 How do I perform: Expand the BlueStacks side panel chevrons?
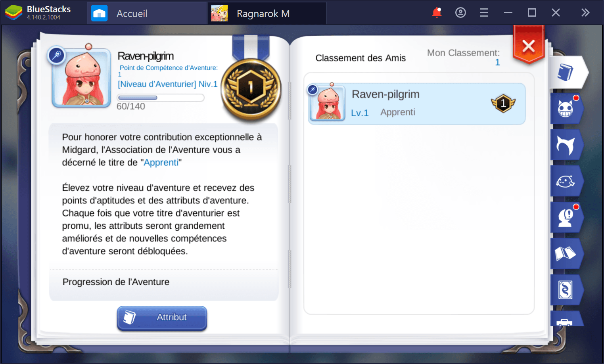click(585, 13)
